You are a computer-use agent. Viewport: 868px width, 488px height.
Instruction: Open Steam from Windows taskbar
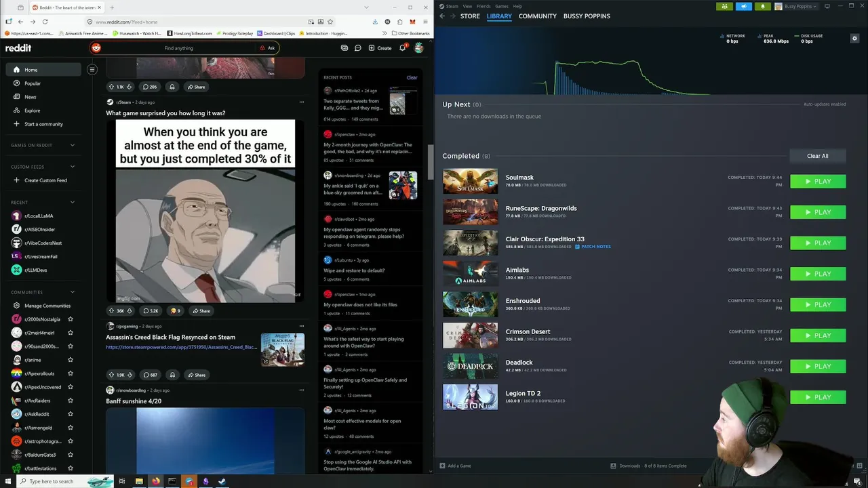coord(222,481)
